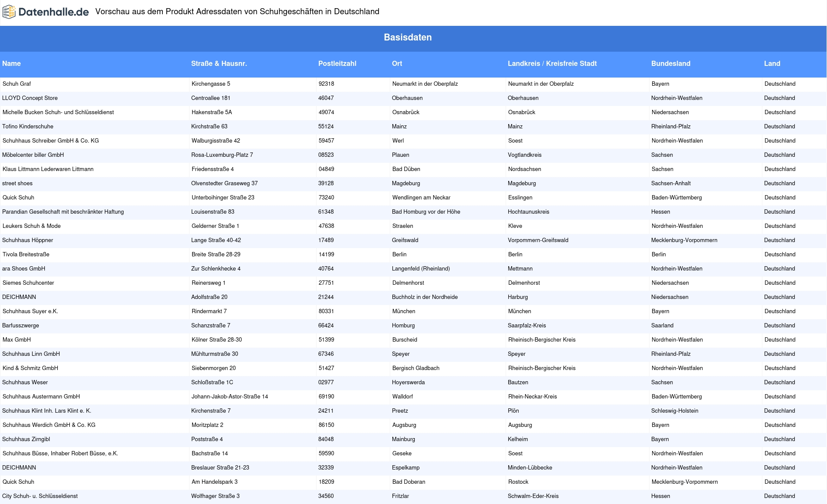This screenshot has height=504, width=827.
Task: Click the Land column header
Action: (x=772, y=63)
